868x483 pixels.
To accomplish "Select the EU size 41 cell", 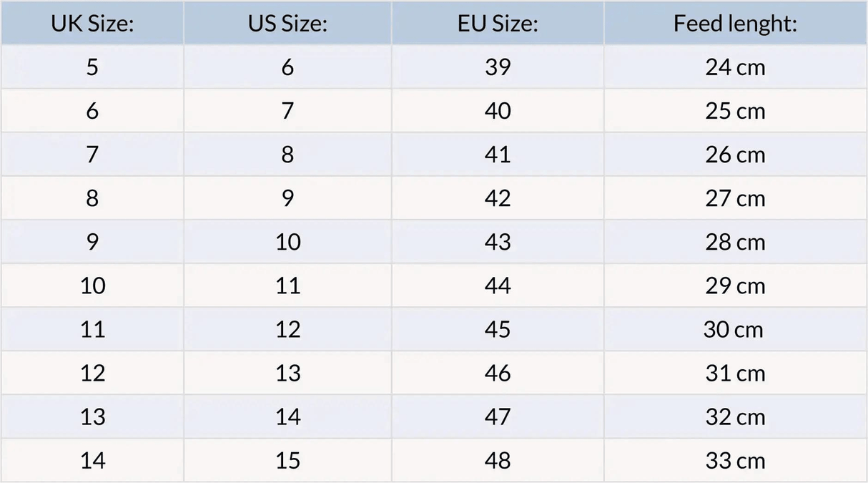I will pos(498,155).
